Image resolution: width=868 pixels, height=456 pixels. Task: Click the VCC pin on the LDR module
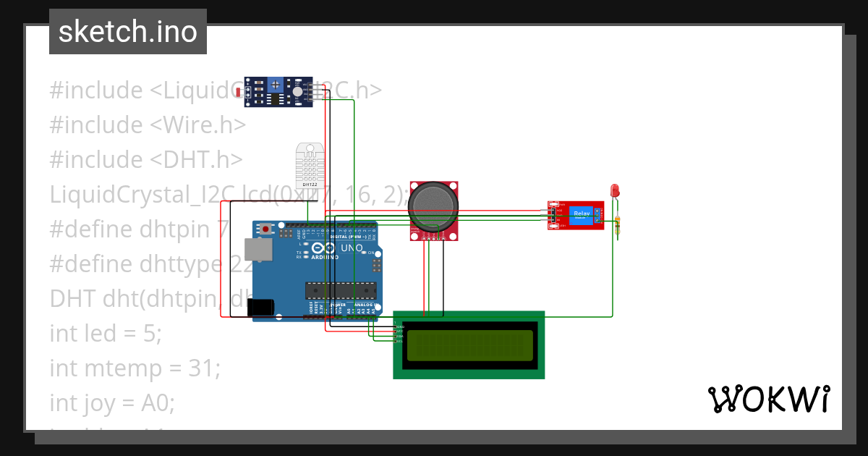(310, 85)
